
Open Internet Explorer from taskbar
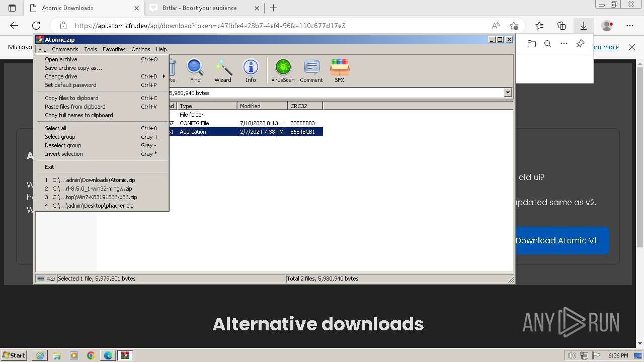40,355
